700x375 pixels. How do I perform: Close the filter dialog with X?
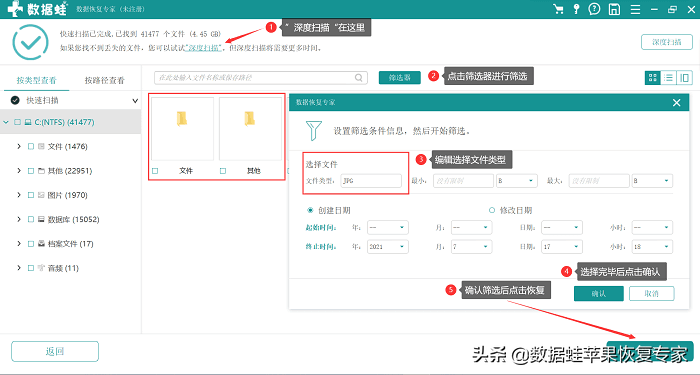click(x=676, y=103)
